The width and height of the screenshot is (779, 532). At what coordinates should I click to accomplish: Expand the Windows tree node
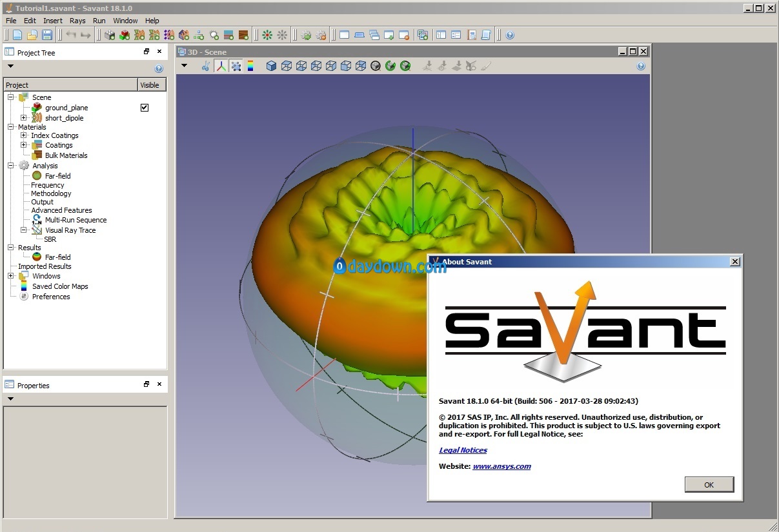point(11,276)
